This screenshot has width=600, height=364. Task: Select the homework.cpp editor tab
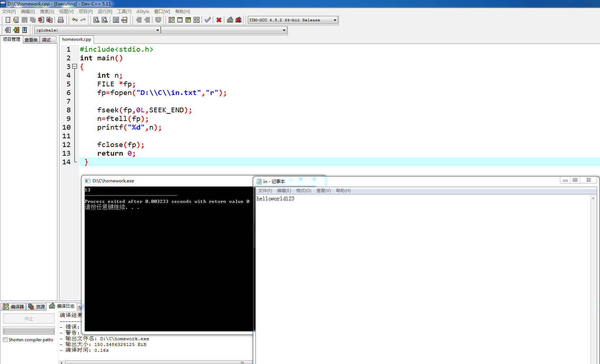tap(77, 39)
